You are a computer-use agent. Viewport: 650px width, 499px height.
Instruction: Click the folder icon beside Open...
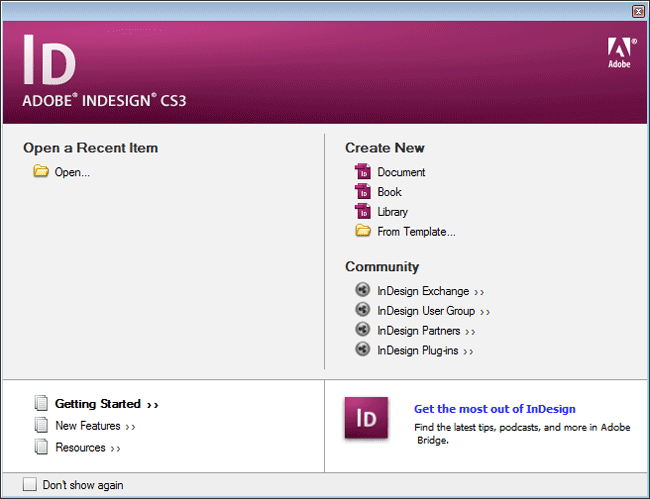pyautogui.click(x=41, y=171)
